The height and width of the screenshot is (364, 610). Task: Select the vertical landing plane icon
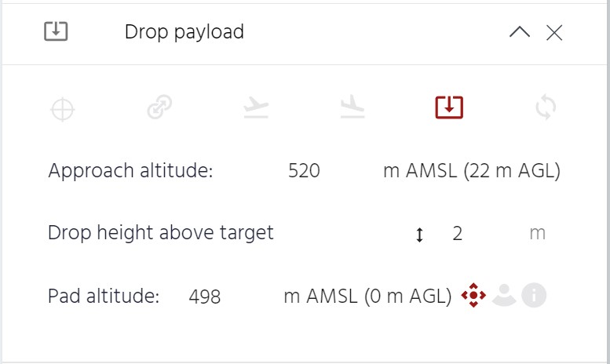coord(352,107)
